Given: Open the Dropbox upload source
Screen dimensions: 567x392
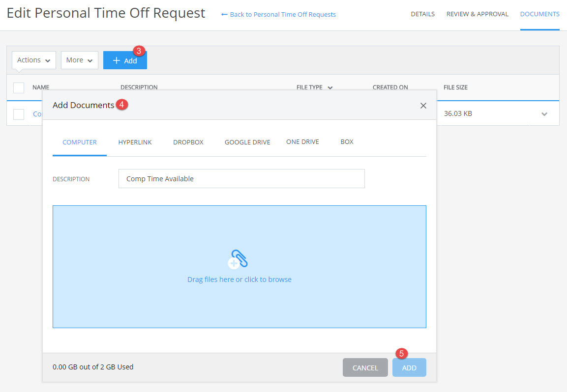Looking at the screenshot, I should pos(188,142).
